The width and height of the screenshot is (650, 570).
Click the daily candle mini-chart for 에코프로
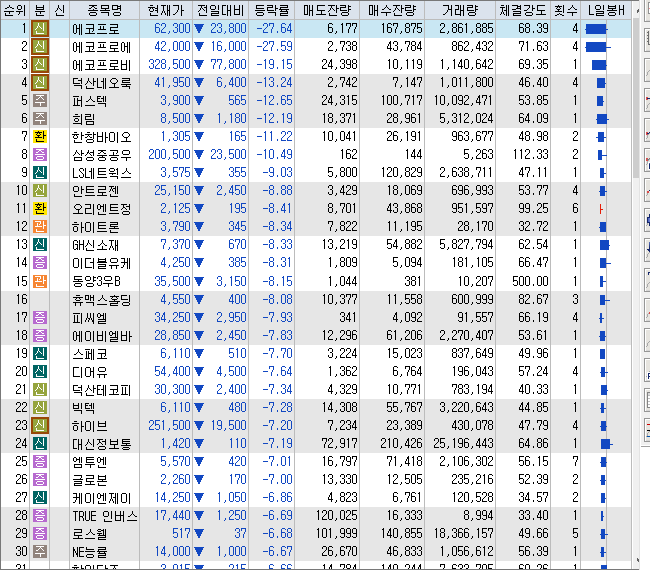[597, 29]
